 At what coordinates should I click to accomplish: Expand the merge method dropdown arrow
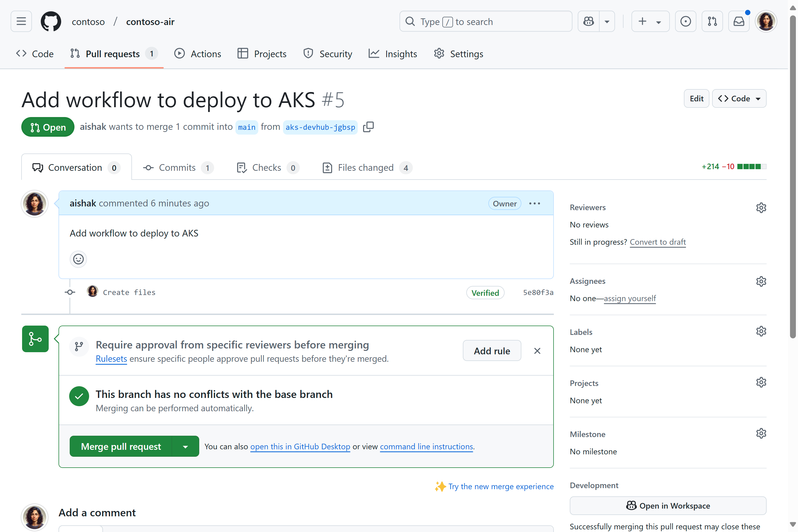coord(185,447)
